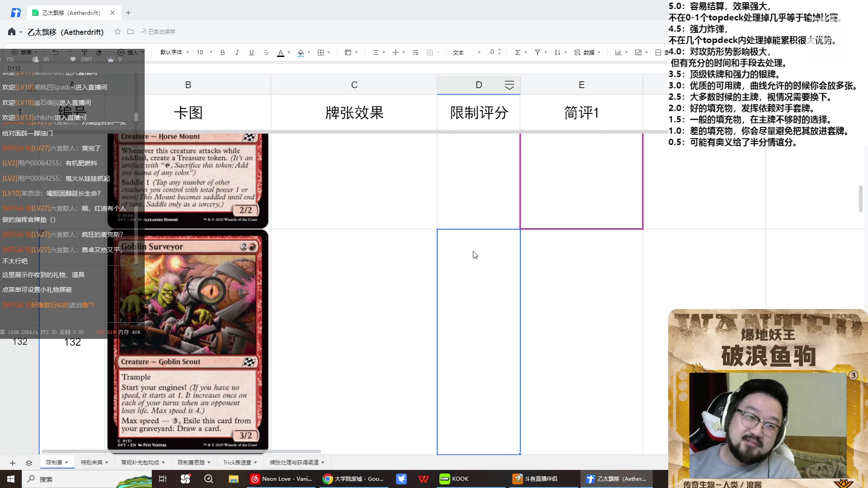Click the vertical scrollbar thumb
The image size is (868, 488).
tap(860, 198)
